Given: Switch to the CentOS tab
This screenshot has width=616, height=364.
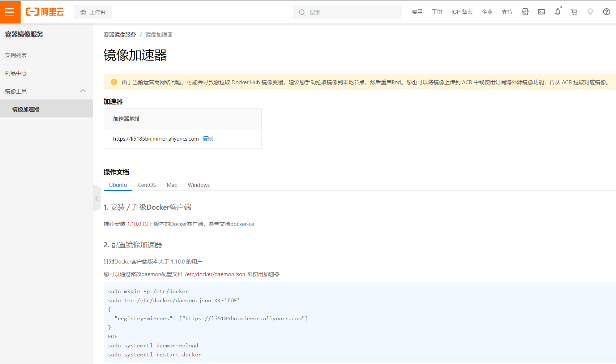Looking at the screenshot, I should click(x=147, y=185).
